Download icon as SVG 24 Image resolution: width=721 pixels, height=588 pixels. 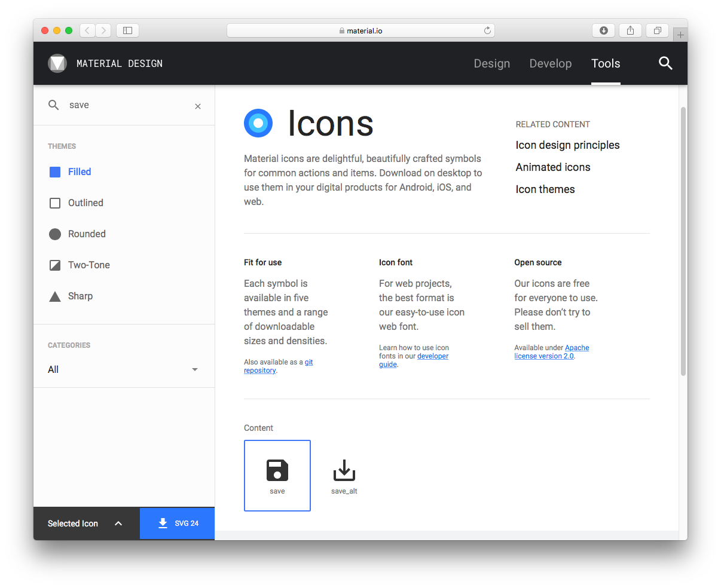tap(178, 523)
